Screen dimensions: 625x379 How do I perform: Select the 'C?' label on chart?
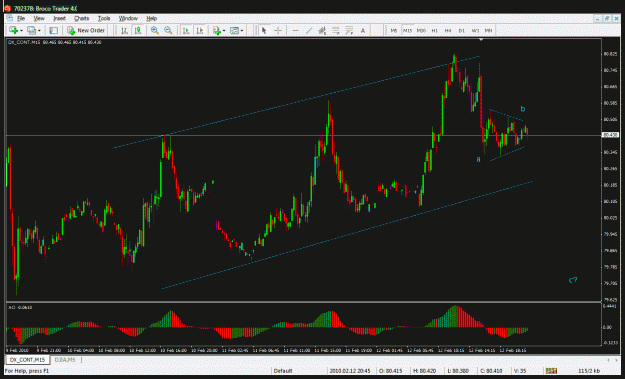[573, 280]
